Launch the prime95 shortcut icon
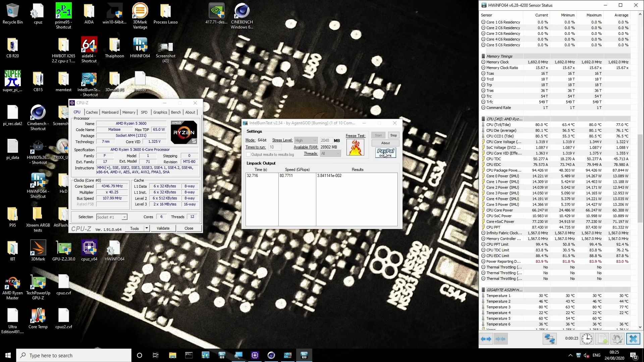This screenshot has width=644, height=362. (63, 16)
